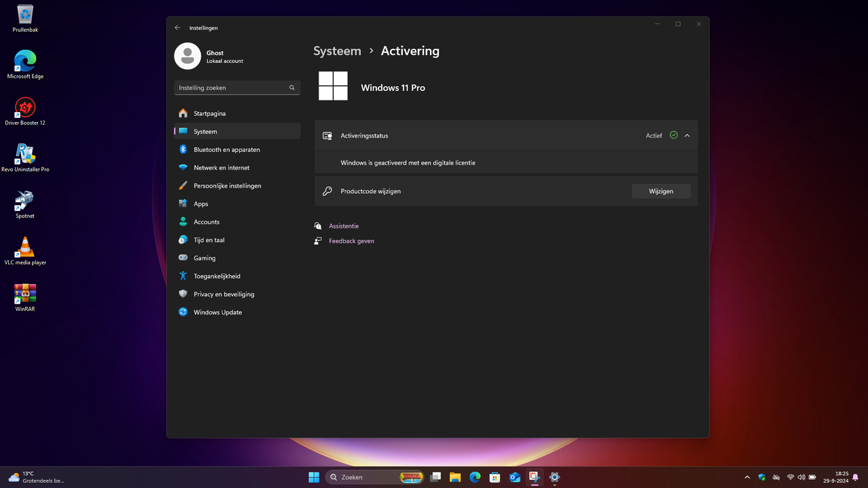This screenshot has height=488, width=868.
Task: Click the Feedback geven link
Action: (x=351, y=241)
